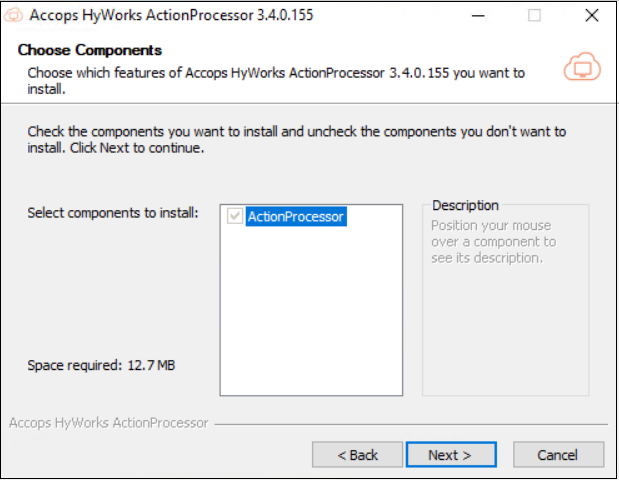
Task: Click the disabled maximize window button
Action: coord(534,16)
